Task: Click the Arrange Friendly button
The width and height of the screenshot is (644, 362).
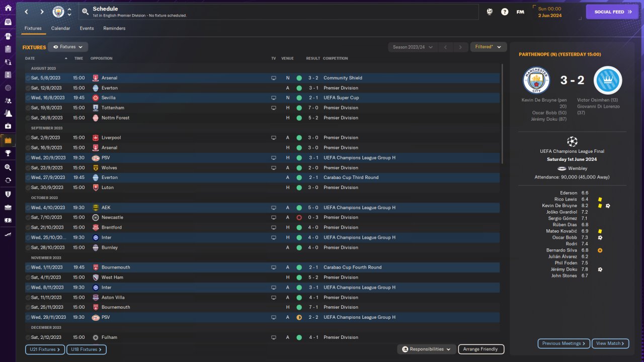Action: pos(480,349)
